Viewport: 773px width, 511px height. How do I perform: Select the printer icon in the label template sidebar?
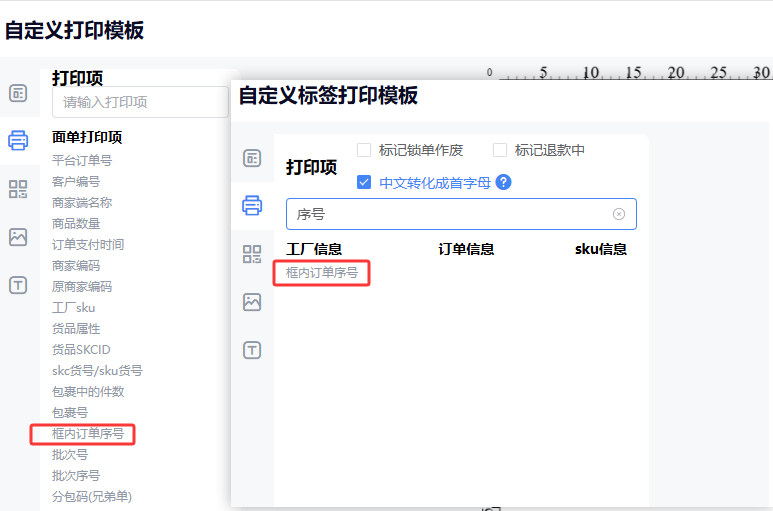click(x=252, y=205)
